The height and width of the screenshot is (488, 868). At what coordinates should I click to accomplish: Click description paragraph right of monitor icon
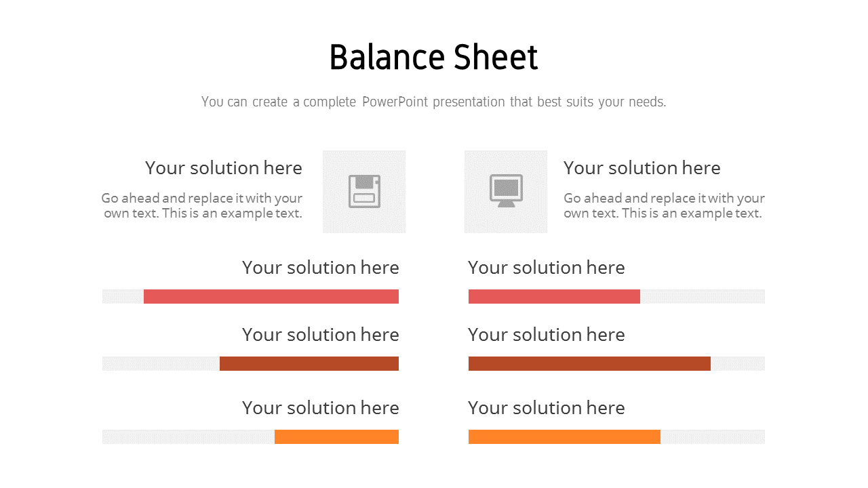pyautogui.click(x=664, y=205)
